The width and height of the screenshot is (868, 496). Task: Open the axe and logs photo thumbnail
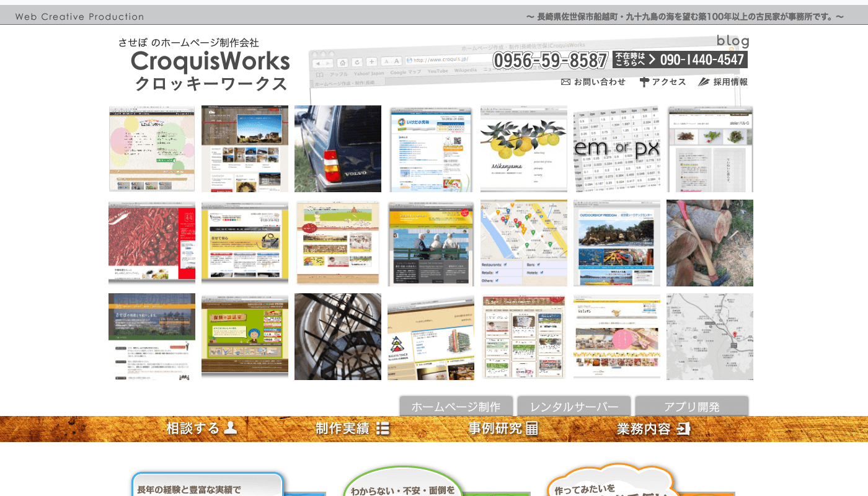click(710, 243)
